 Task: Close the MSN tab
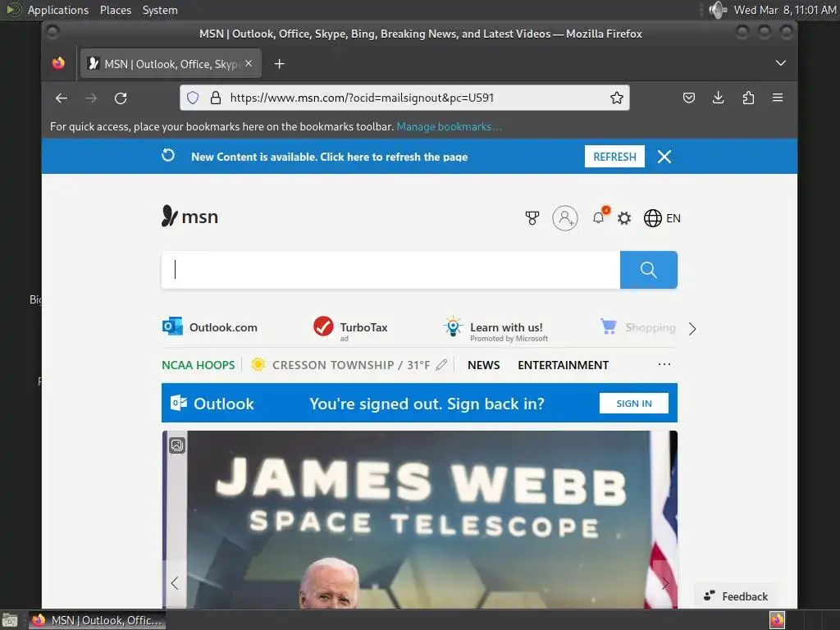click(x=249, y=63)
